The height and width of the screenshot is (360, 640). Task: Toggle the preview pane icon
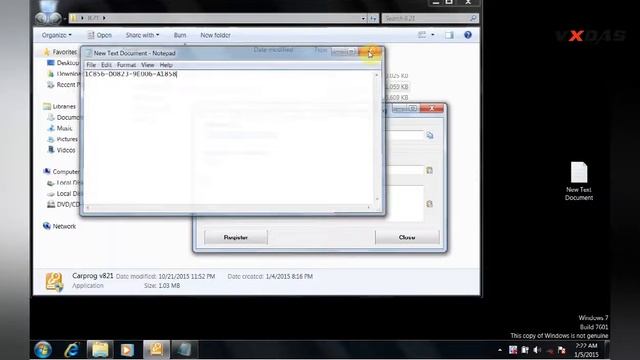(x=449, y=35)
